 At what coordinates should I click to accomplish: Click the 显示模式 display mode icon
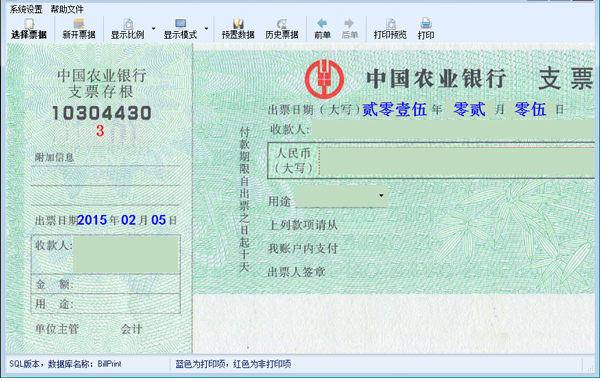pyautogui.click(x=180, y=29)
